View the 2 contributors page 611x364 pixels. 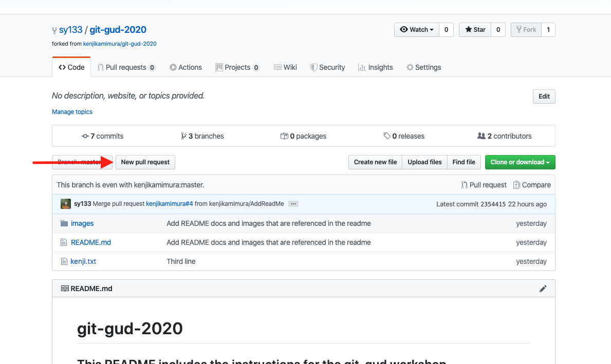pyautogui.click(x=505, y=136)
